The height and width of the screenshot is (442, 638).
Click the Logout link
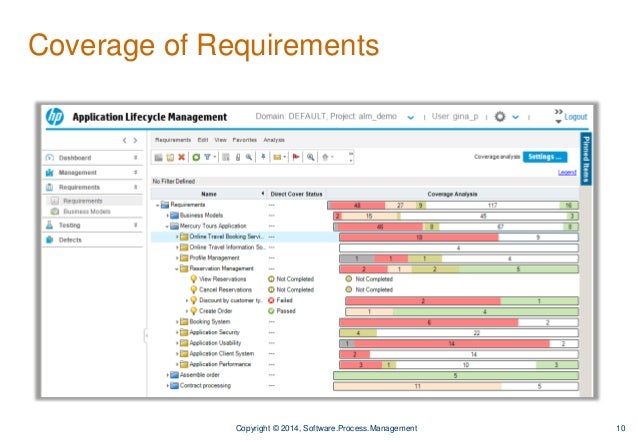tap(576, 117)
